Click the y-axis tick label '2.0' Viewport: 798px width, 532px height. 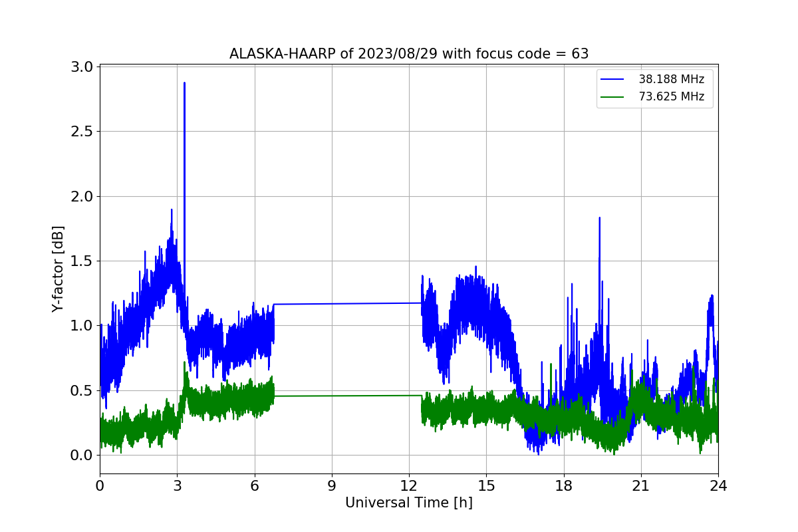[82, 196]
